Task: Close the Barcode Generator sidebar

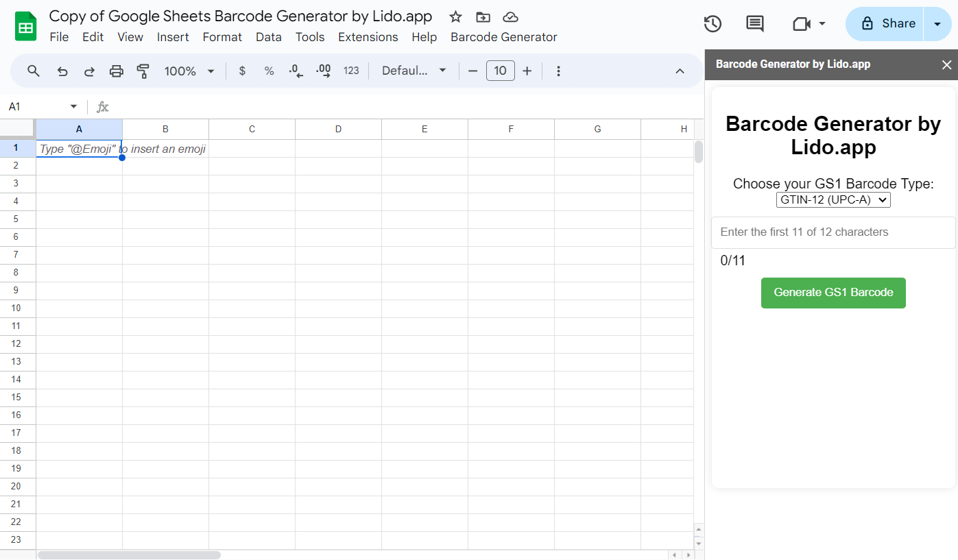Action: [947, 64]
